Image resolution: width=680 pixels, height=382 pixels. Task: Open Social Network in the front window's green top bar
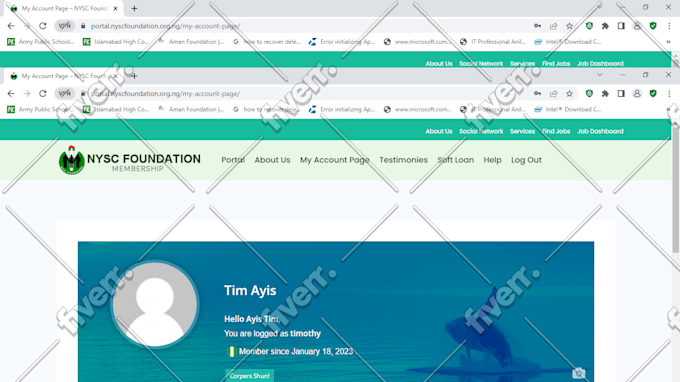pos(481,131)
